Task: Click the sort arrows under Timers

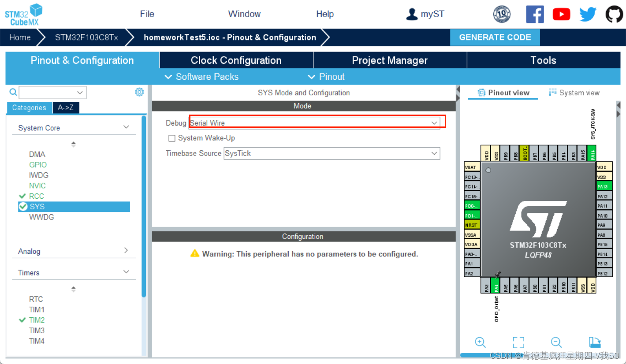Action: point(74,289)
